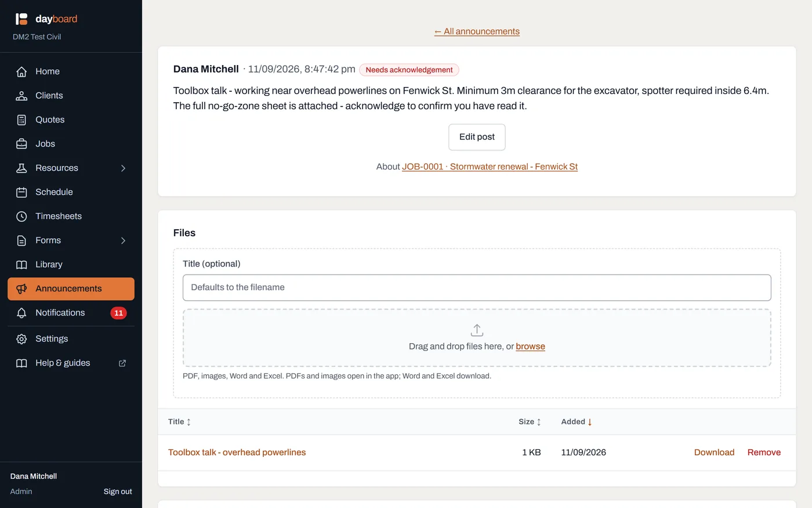Viewport: 812px width, 508px height.
Task: Sort files by Added date column
Action: click(577, 421)
